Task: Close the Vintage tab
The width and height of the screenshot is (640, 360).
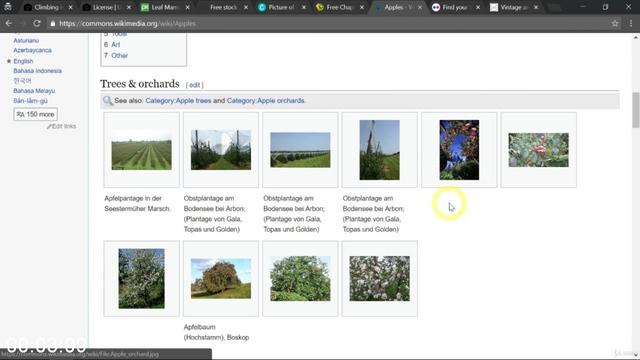Action: (536, 7)
